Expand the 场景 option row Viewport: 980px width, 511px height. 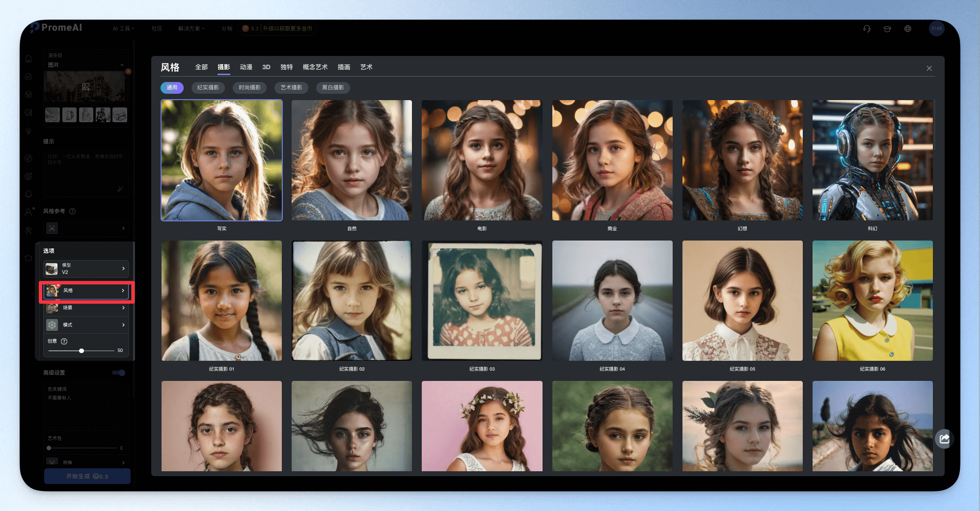[x=86, y=308]
